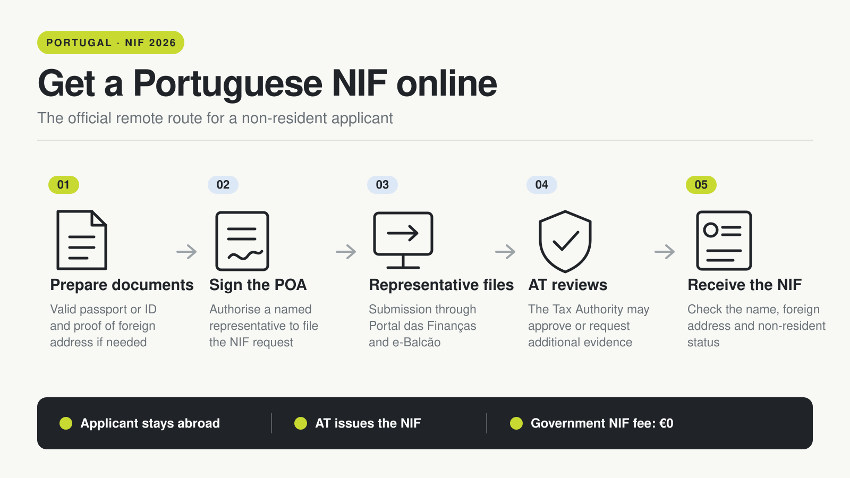Screen dimensions: 850x478
Task: Click the signed POA document icon
Action: [x=242, y=241]
